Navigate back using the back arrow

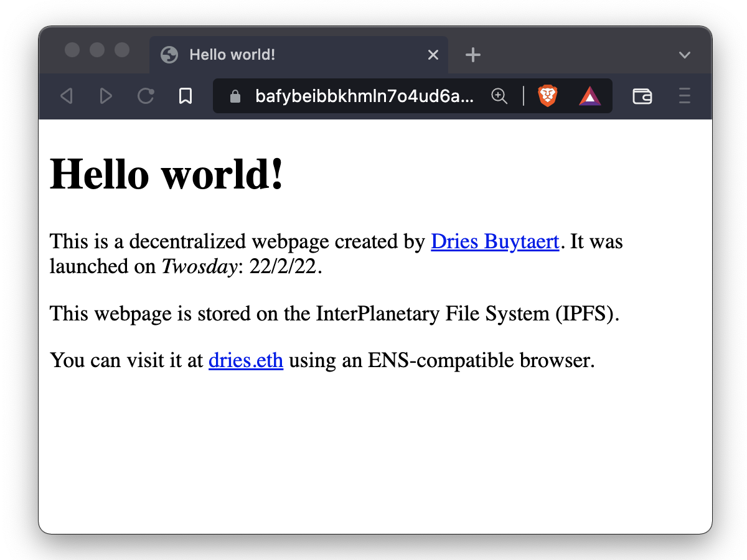coord(67,96)
